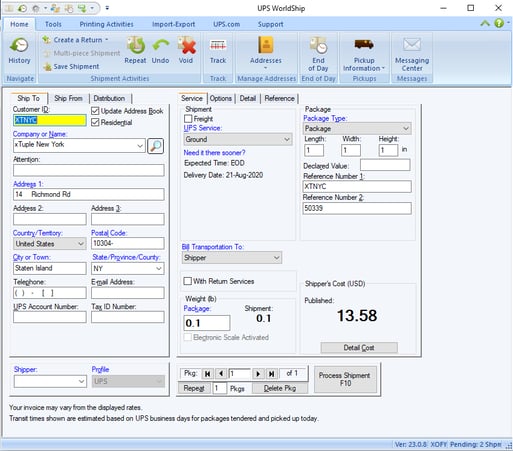
Task: Switch to the Reference tab
Action: (x=279, y=98)
